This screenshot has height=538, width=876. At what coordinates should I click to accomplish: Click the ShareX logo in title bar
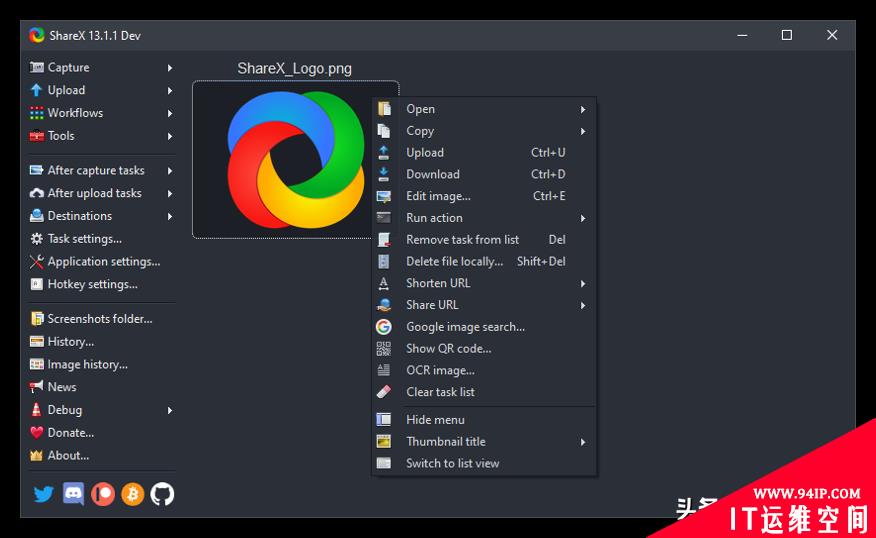(x=37, y=35)
